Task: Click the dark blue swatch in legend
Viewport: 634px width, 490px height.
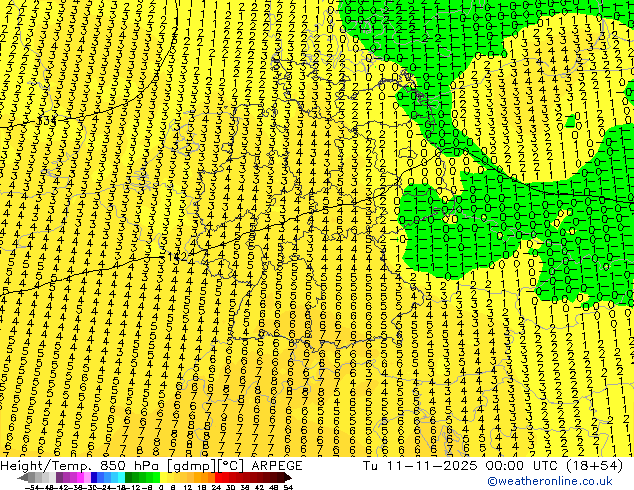Action: point(94,478)
